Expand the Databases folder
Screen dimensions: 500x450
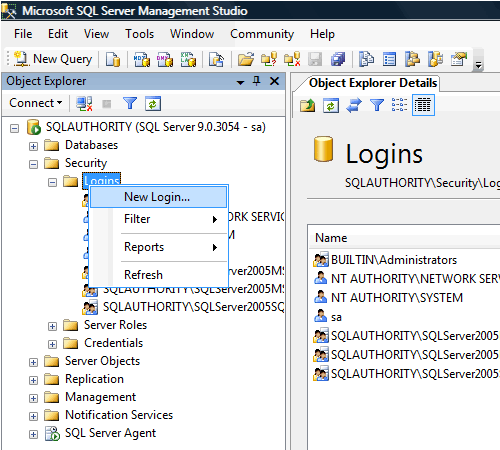(x=33, y=146)
